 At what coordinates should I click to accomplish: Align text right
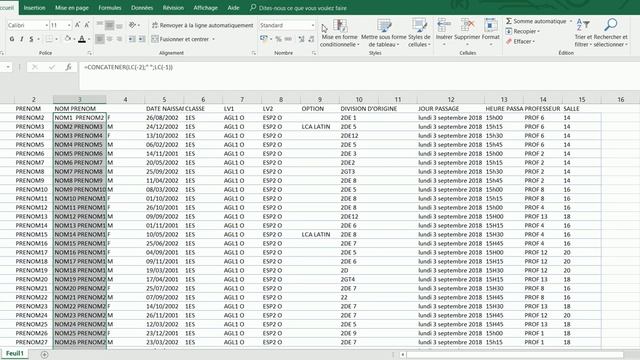click(119, 39)
